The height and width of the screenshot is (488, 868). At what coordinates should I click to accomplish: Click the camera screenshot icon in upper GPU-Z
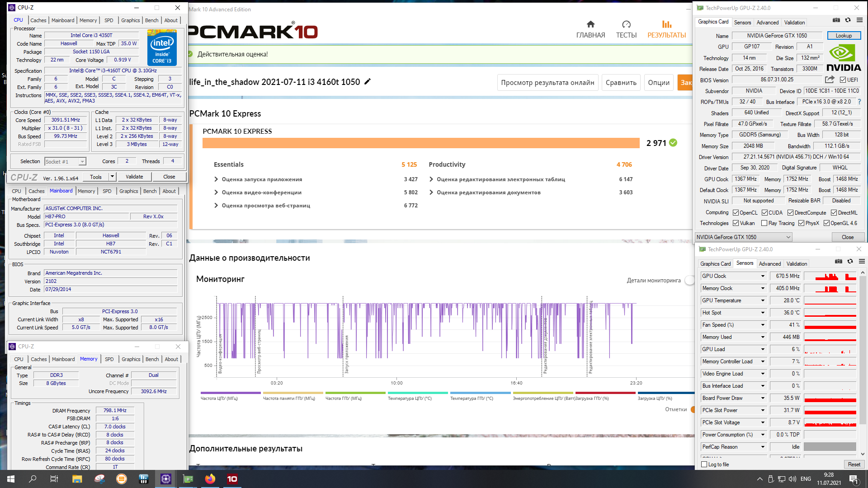pos(836,20)
